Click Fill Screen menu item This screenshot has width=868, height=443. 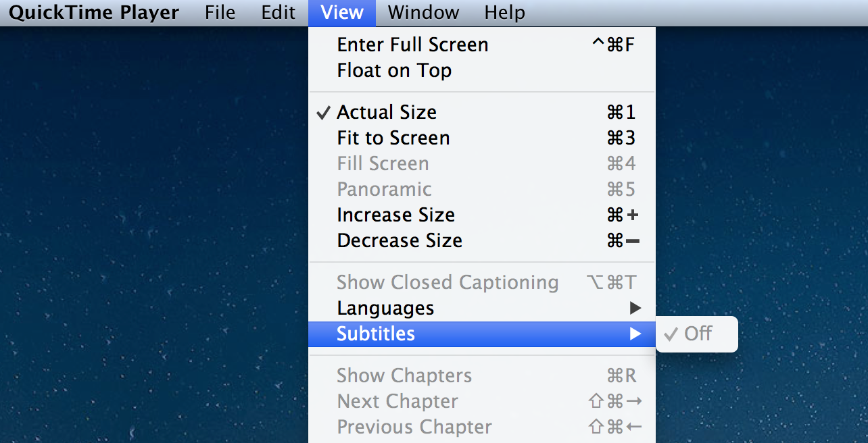point(383,163)
